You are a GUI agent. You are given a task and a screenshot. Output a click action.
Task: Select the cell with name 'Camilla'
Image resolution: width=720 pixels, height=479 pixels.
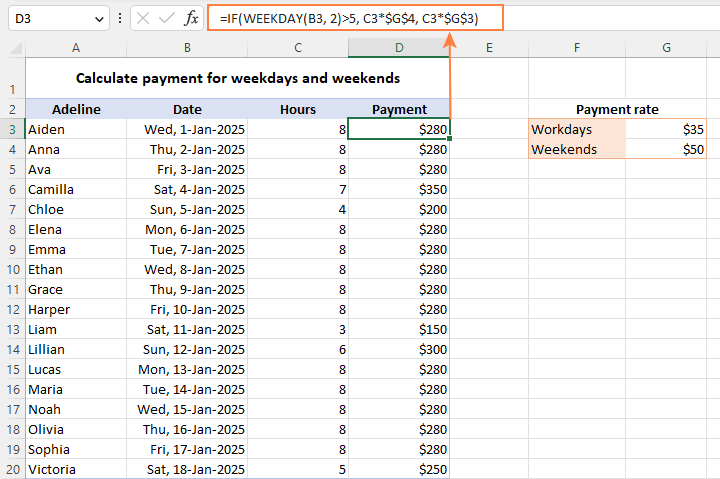click(76, 189)
